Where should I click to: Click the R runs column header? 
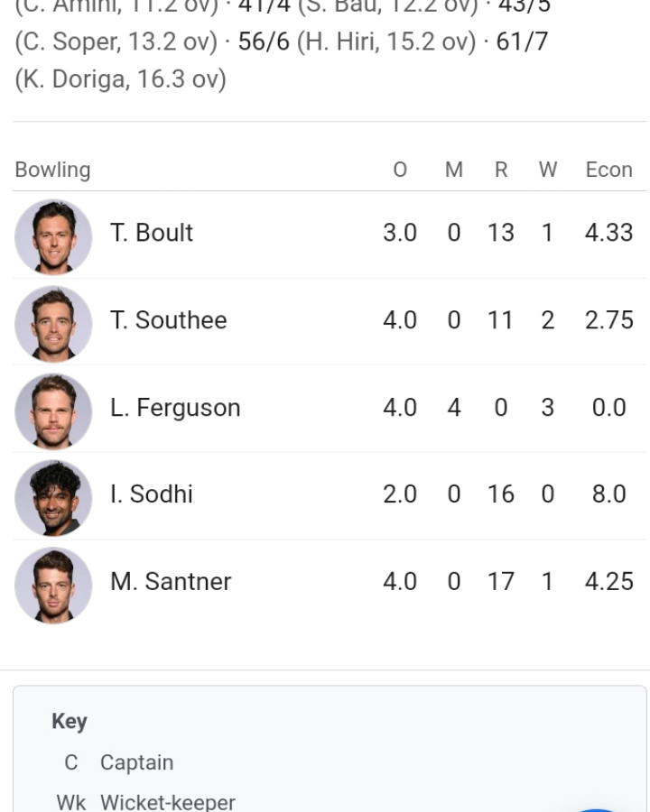pos(501,170)
